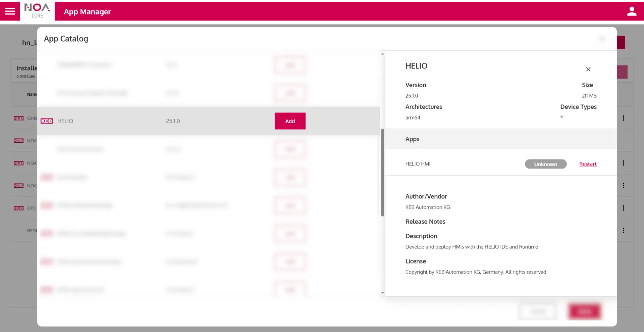
Task: Open three-dot menu for the Code row
Action: coord(623,118)
